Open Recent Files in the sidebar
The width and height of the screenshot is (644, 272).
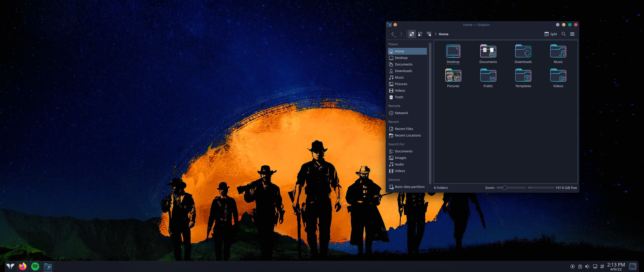[404, 129]
